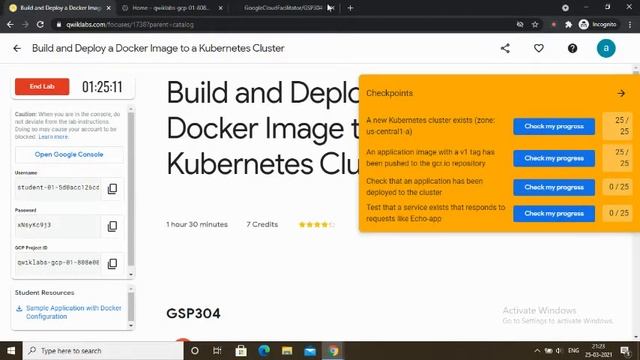Open the Mail app from the taskbar
Viewport: 640px width, 360px height.
310,351
